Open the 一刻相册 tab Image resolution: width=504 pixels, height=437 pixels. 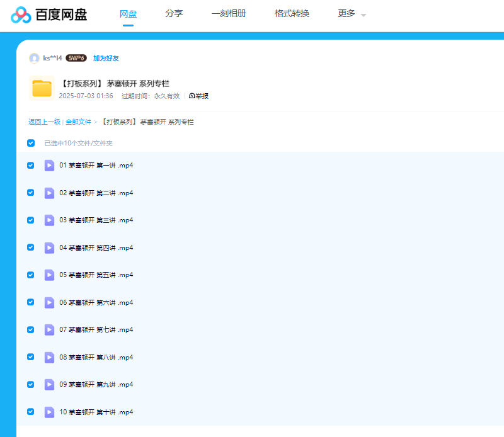229,13
